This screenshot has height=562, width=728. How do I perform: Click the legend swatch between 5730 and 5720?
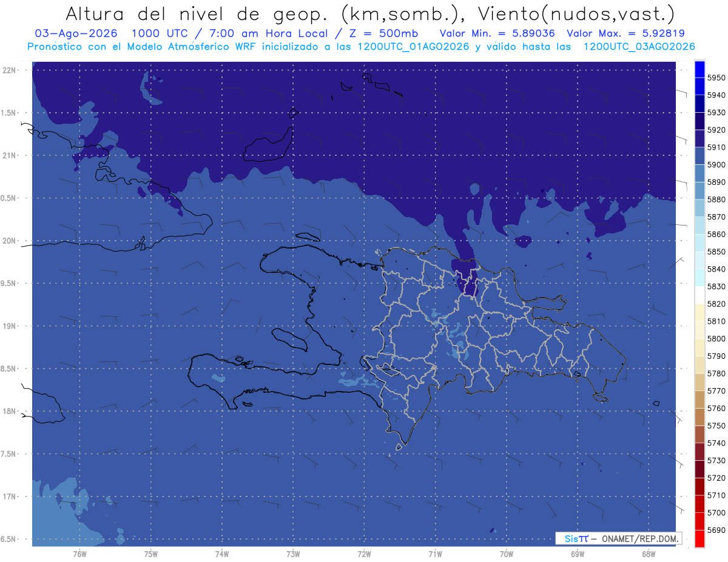699,469
